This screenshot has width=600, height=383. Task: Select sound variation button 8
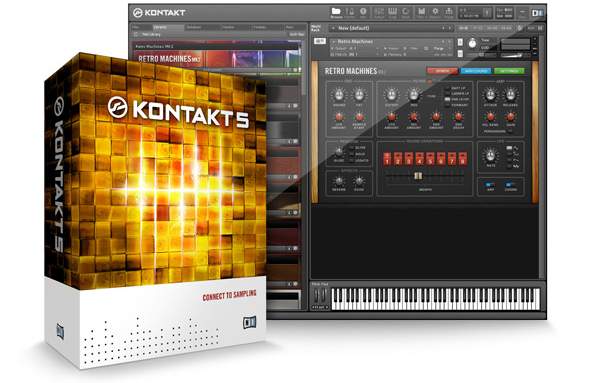[x=463, y=158]
